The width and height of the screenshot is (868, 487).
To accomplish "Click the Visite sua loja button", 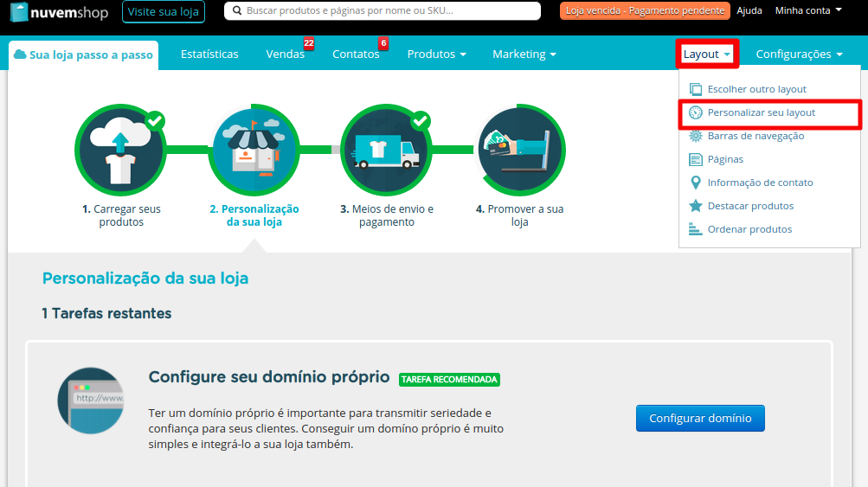I will pyautogui.click(x=164, y=11).
